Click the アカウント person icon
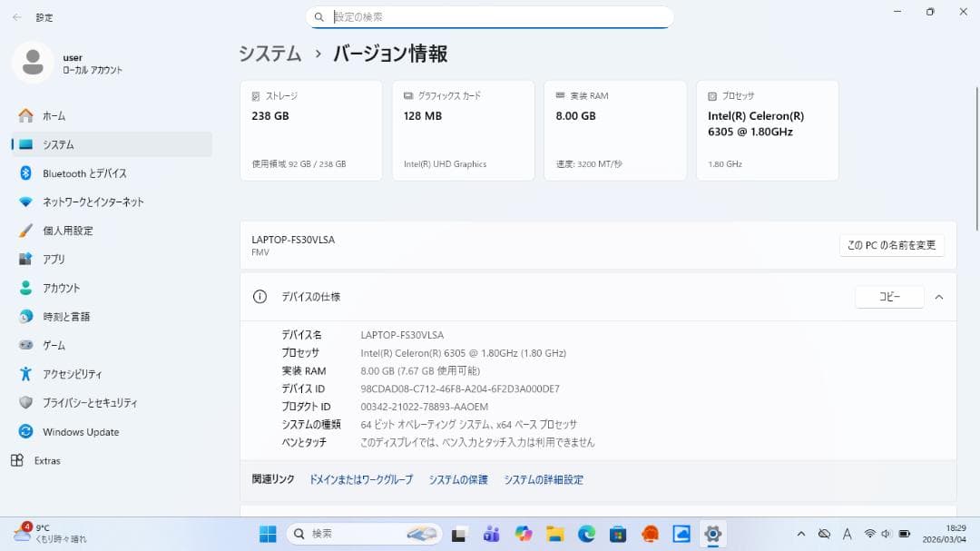 click(25, 288)
